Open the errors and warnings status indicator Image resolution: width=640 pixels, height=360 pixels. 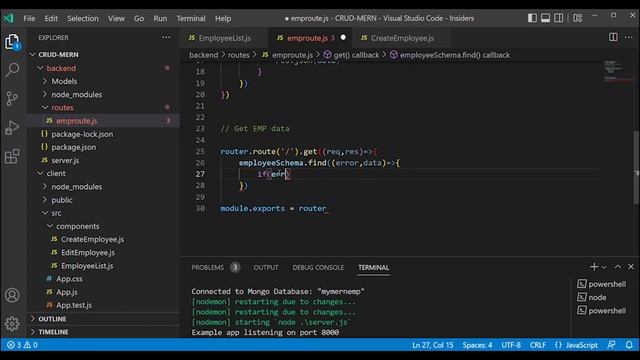point(22,345)
